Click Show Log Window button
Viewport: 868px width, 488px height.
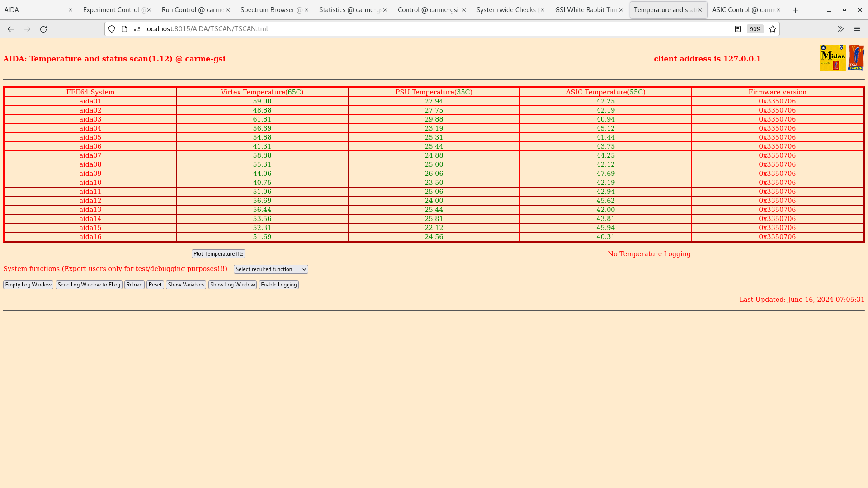tap(232, 285)
